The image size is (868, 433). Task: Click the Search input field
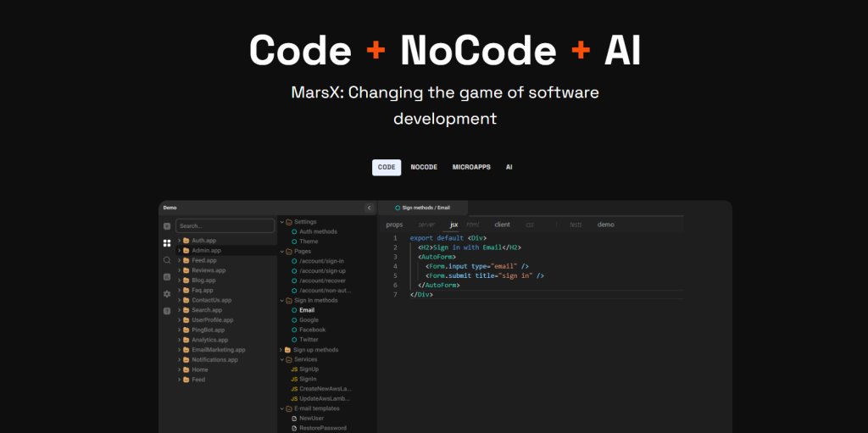[225, 226]
